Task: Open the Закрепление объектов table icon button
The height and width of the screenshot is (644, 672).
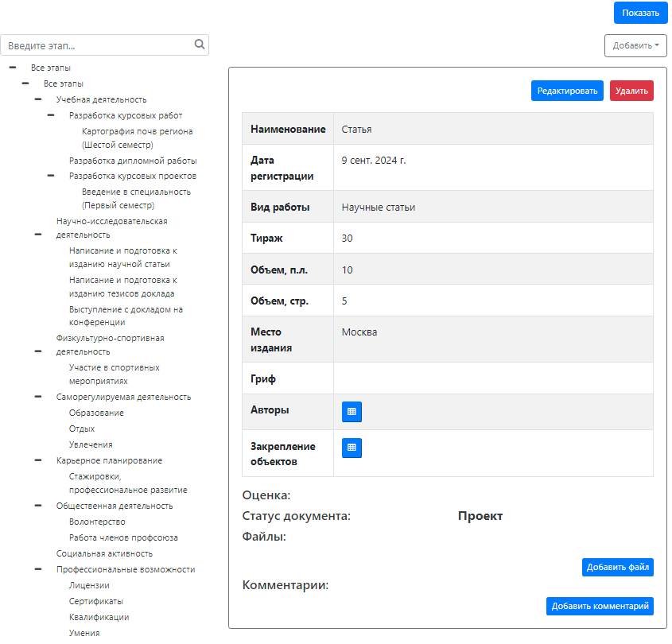Action: coord(352,448)
